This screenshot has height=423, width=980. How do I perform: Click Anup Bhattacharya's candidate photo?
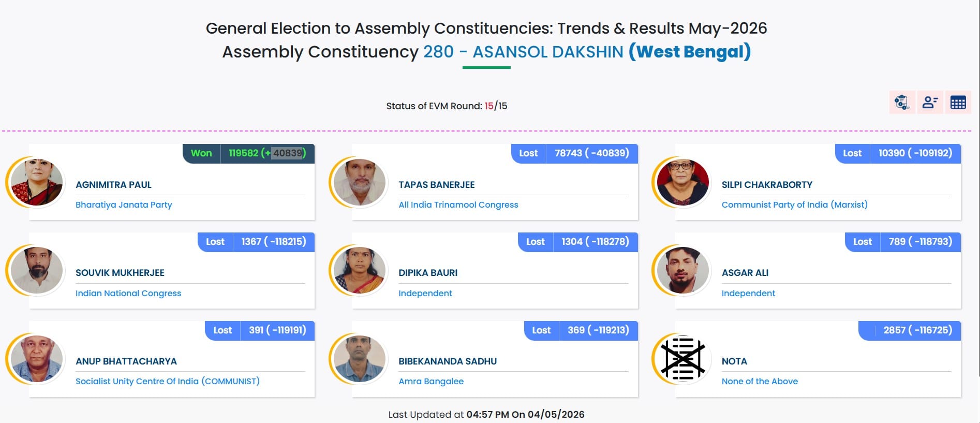[37, 359]
